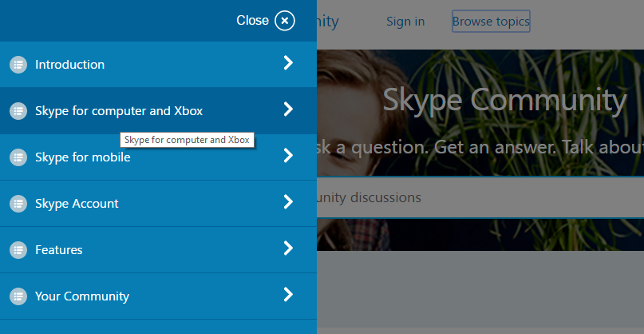Click the Close X circle icon

pos(285,21)
